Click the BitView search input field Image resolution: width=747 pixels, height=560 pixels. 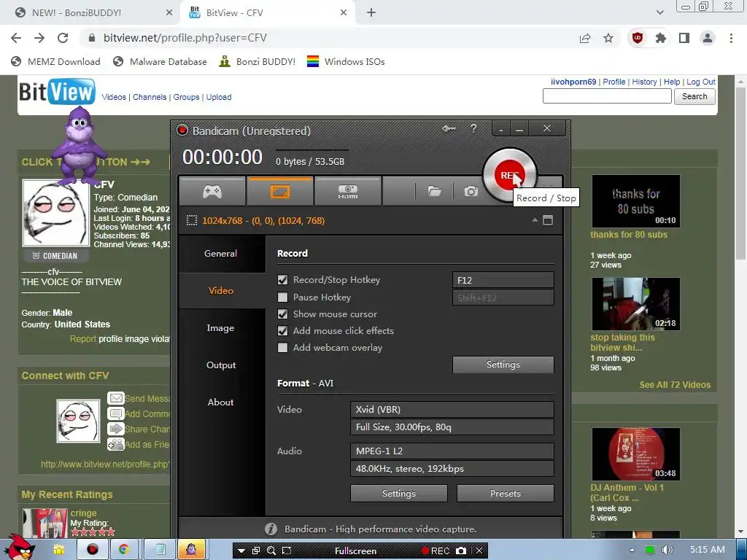[607, 96]
